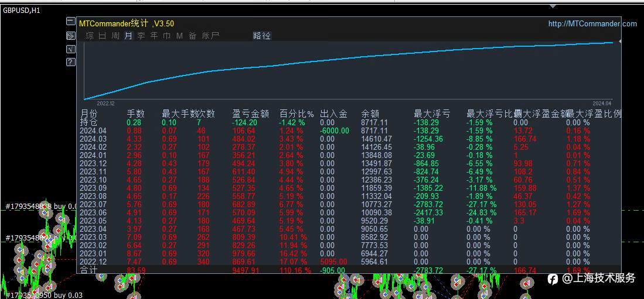
Task: Switch to the 年 yearly tab
Action: 154,36
